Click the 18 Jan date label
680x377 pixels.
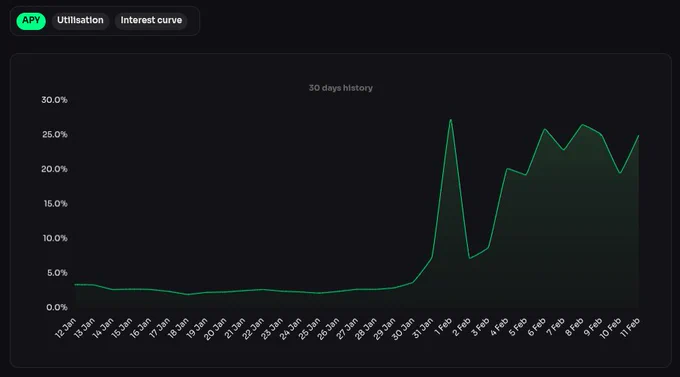pyautogui.click(x=178, y=328)
